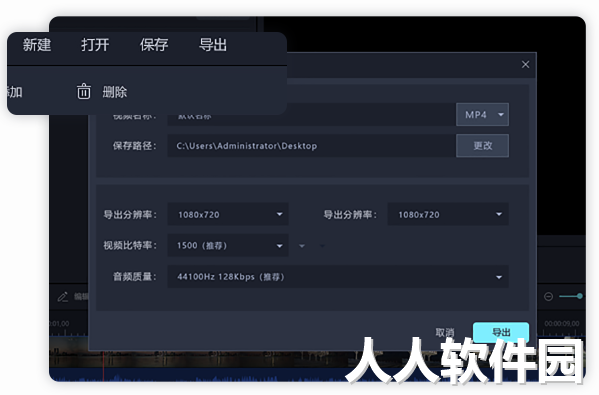Click the 取消 button

pyautogui.click(x=445, y=332)
